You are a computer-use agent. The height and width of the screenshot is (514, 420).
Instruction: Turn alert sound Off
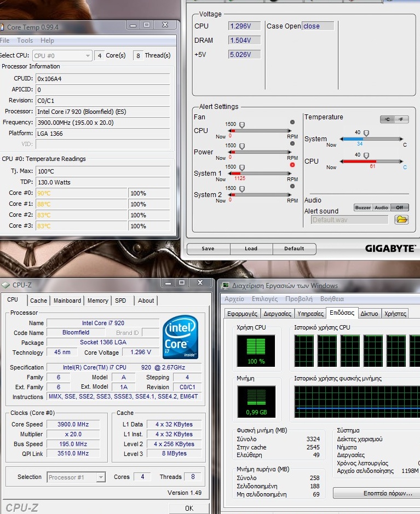pyautogui.click(x=399, y=207)
